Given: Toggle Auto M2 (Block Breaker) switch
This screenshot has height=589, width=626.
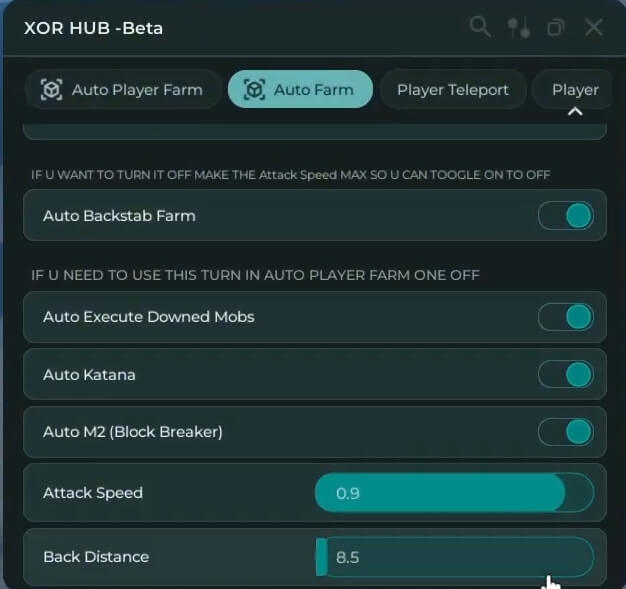Looking at the screenshot, I should (566, 432).
